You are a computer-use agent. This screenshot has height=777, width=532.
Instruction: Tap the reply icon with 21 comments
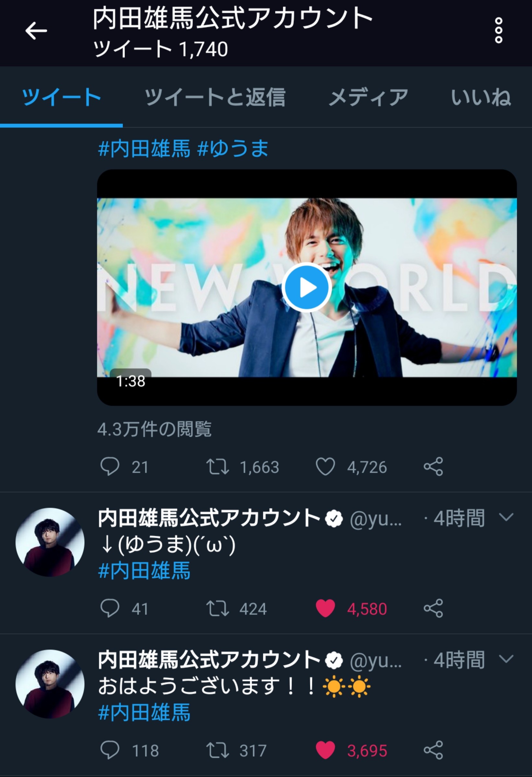(x=110, y=467)
